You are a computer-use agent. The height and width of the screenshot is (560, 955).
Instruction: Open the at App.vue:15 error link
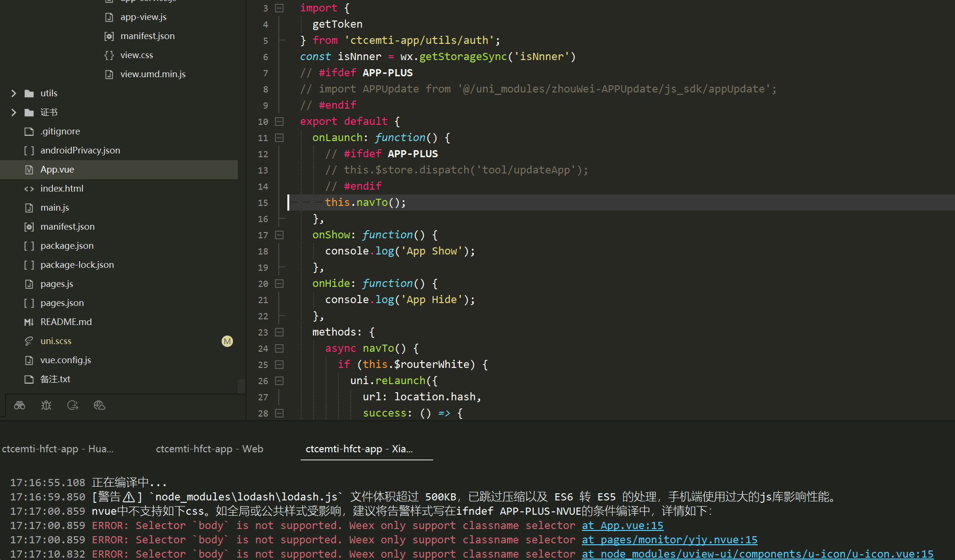click(622, 525)
